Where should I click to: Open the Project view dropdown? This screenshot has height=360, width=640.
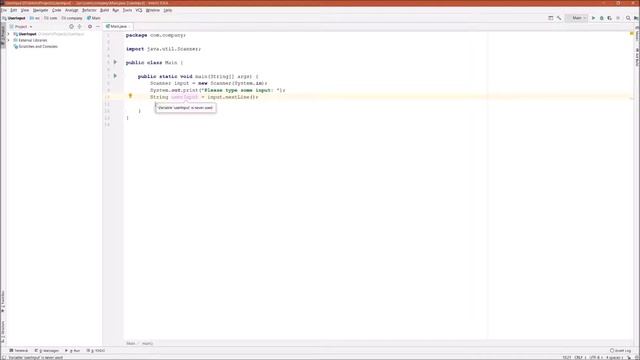21,27
